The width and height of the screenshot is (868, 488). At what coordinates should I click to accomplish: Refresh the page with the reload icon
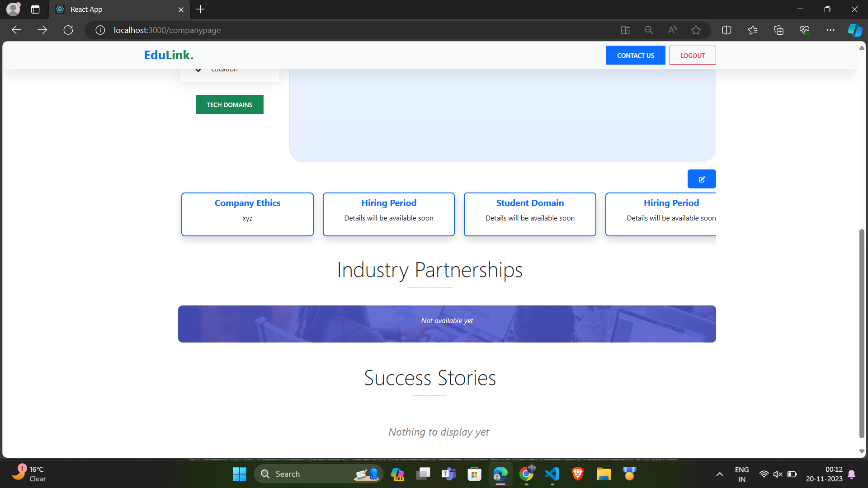point(68,30)
